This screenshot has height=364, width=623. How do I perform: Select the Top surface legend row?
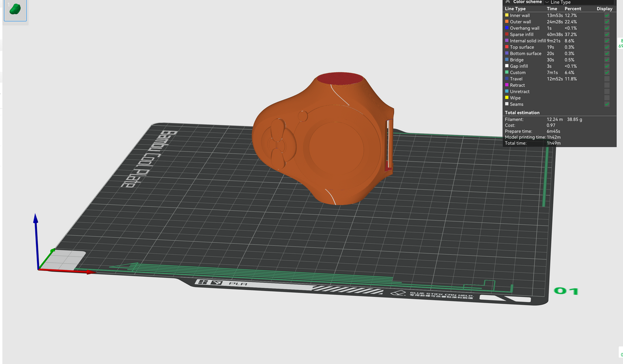522,47
